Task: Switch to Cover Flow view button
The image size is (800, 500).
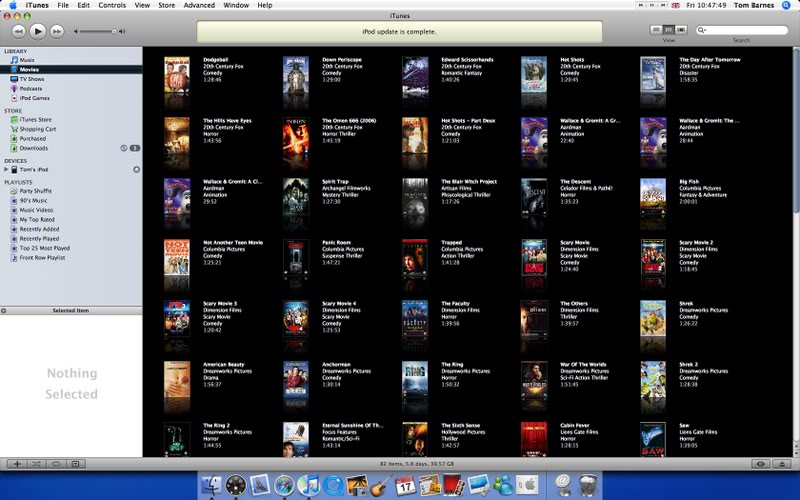Action: [x=681, y=30]
